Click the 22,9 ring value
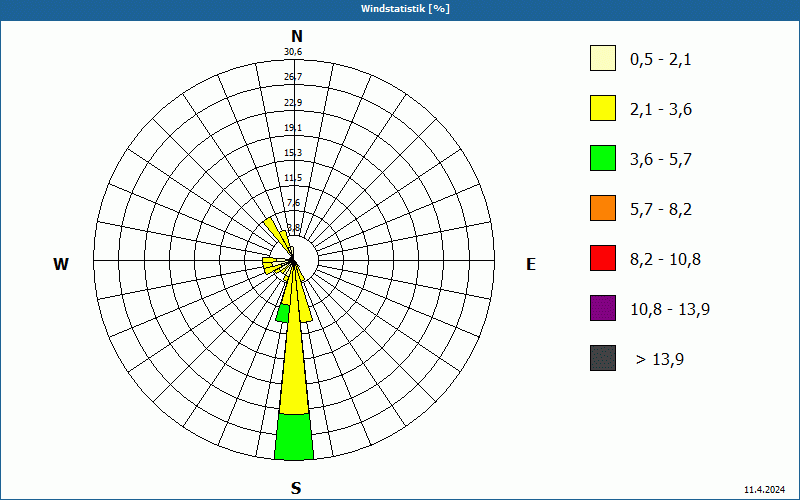 [x=293, y=103]
